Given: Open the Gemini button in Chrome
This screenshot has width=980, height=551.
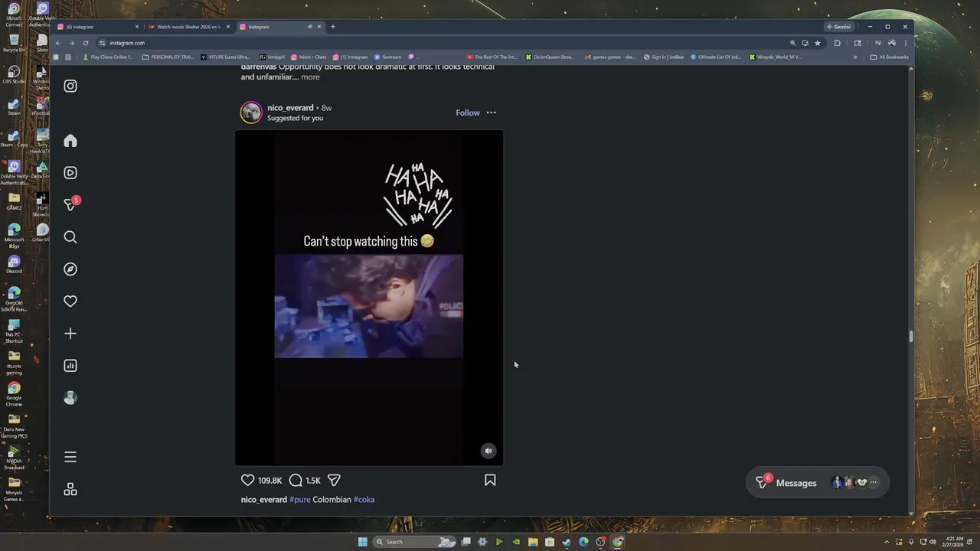Looking at the screenshot, I should click(838, 27).
